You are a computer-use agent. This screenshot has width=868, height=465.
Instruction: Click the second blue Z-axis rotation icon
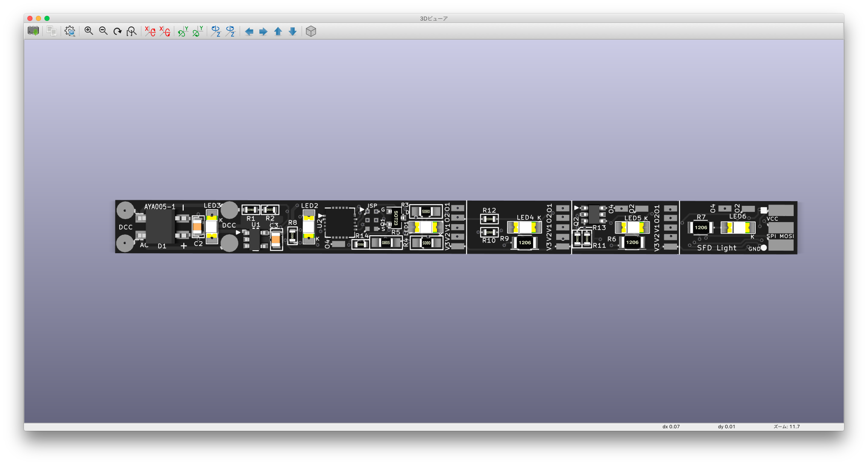point(230,31)
